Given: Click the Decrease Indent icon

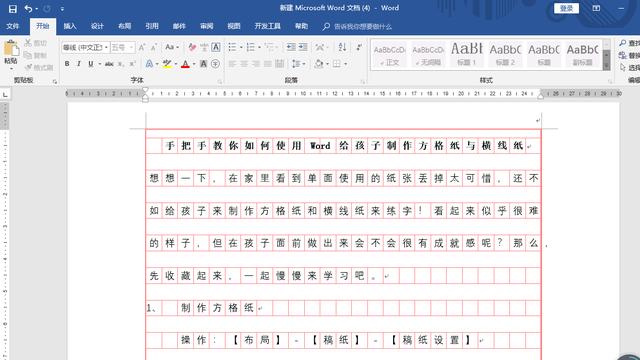Looking at the screenshot, I should point(291,47).
